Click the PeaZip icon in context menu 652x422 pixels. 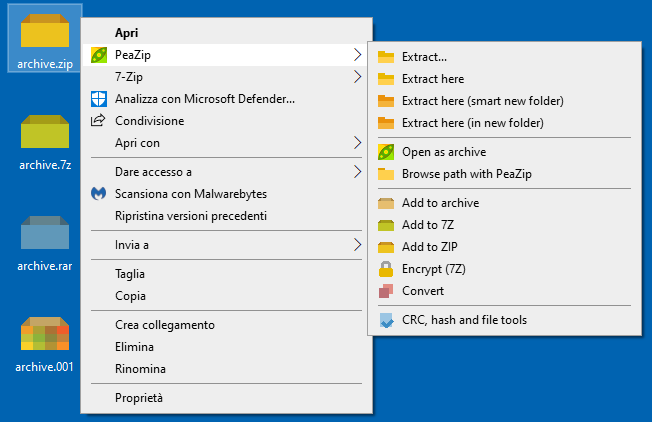[98, 54]
